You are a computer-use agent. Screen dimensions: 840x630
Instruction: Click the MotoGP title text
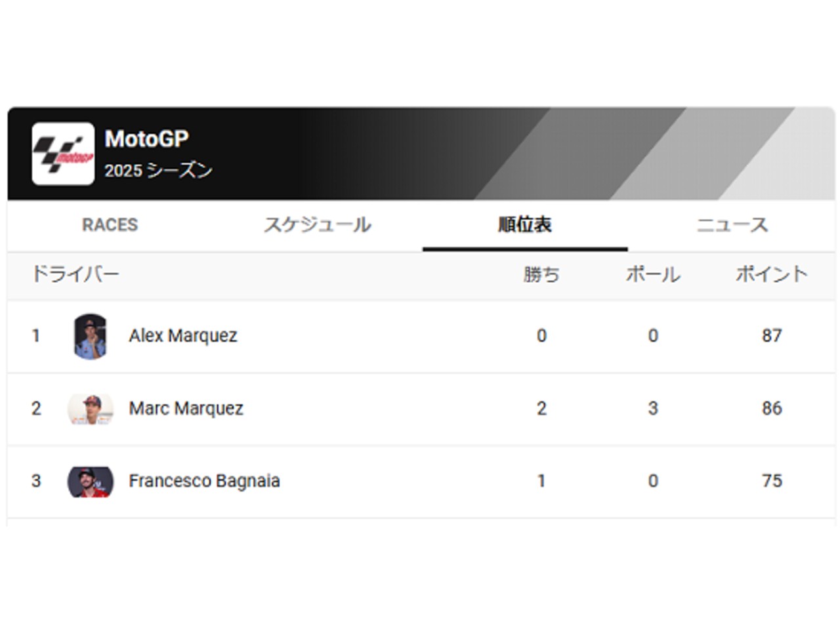[146, 139]
